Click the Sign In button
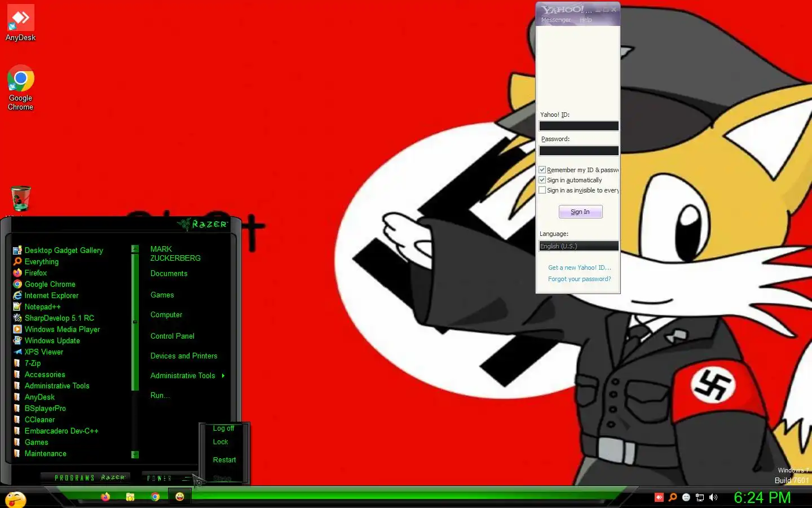The height and width of the screenshot is (508, 812). tap(580, 212)
